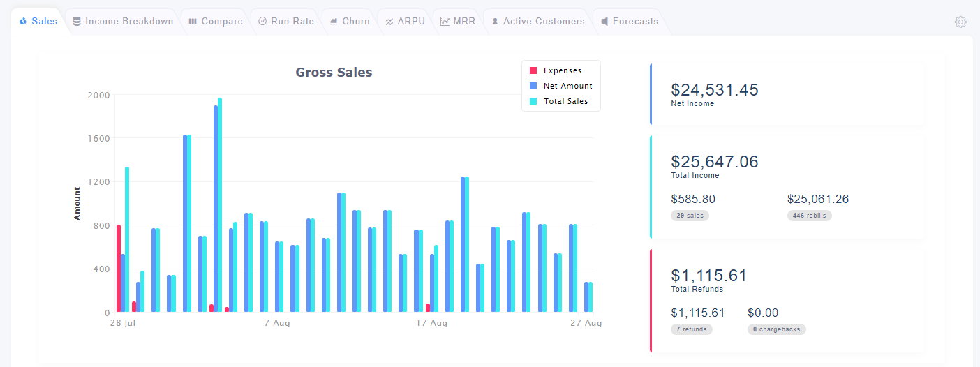Viewport: 980px width, 367px height.
Task: Click the 7 Aug axis label
Action: point(277,324)
